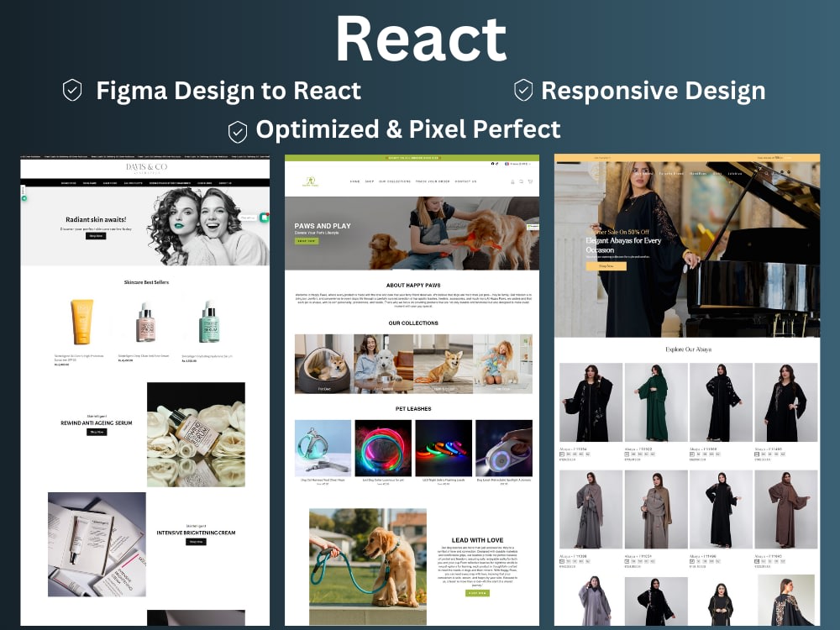Open the Rewind serum with white roses image

click(x=196, y=434)
